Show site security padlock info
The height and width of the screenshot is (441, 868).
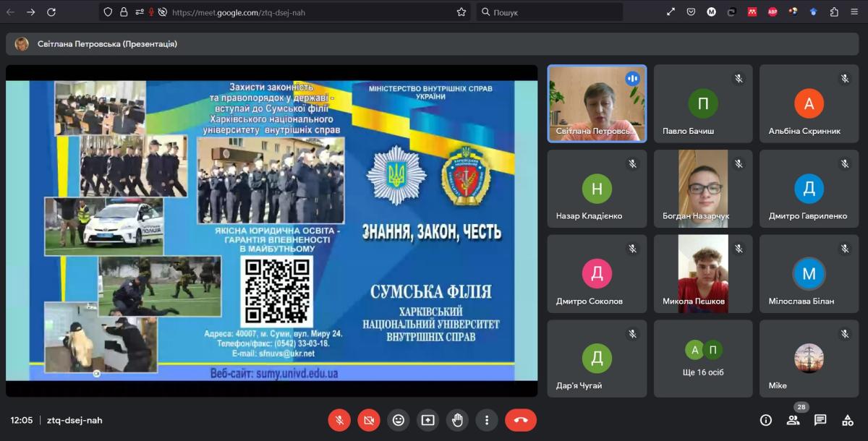124,12
